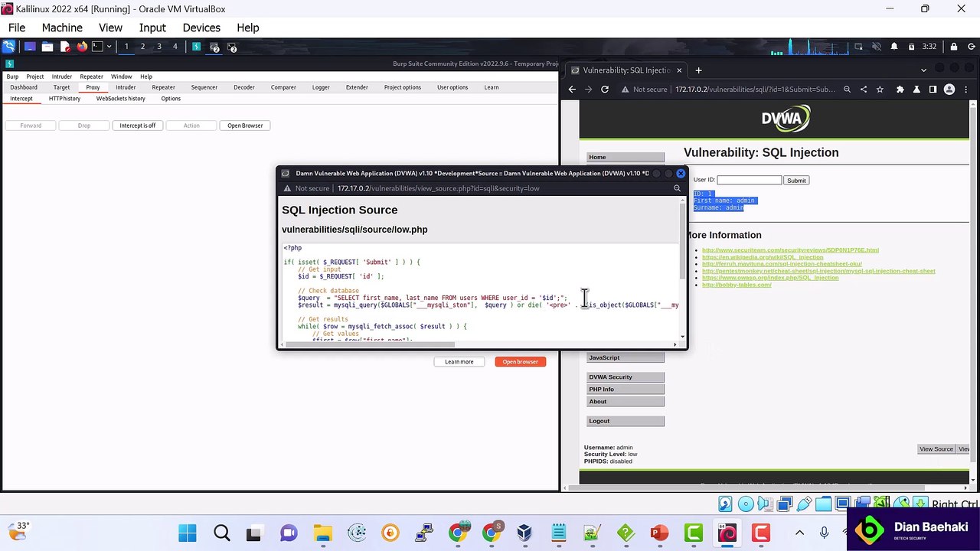980x551 pixels.
Task: Click the browser back arrow
Action: point(571,90)
